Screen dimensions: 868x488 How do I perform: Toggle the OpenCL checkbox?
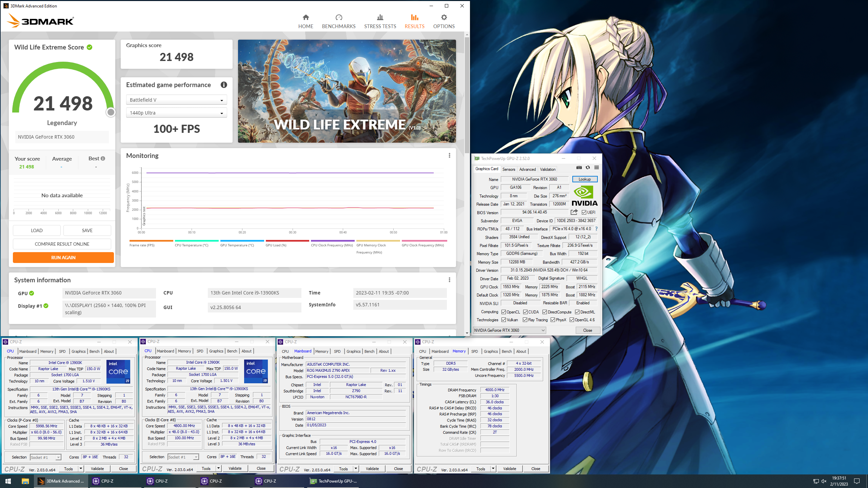point(504,312)
